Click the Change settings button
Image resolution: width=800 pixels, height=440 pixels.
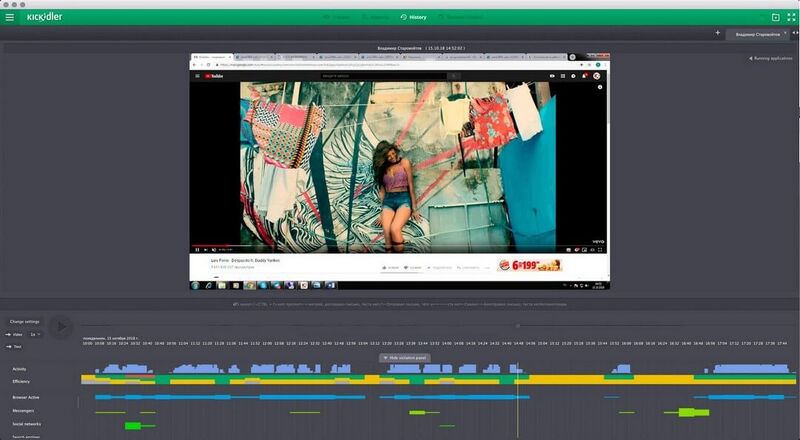24,322
